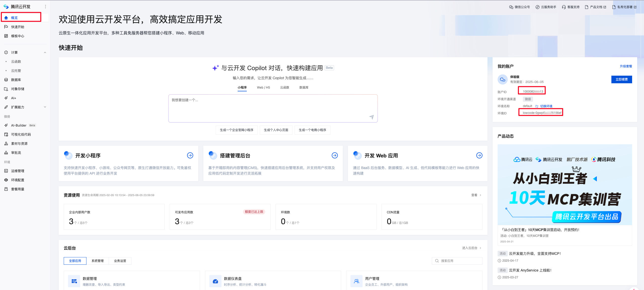Click the 数据管理 app icon
Image resolution: width=644 pixels, height=290 pixels.
tap(74, 281)
